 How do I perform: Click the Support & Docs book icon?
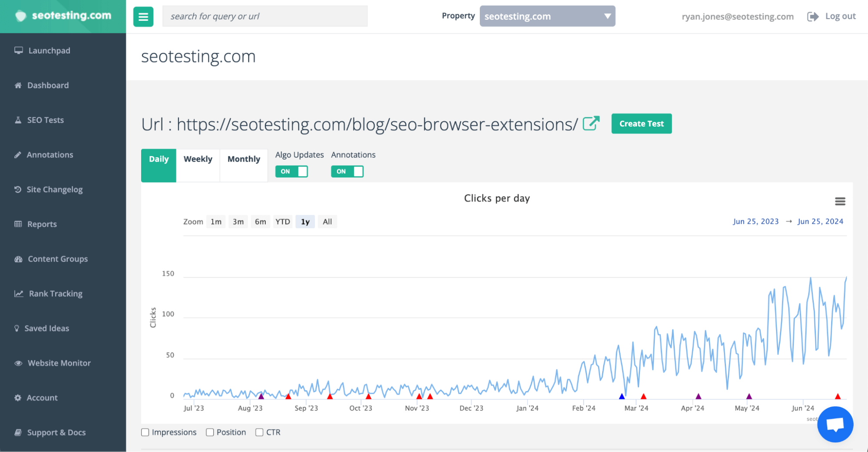click(18, 432)
